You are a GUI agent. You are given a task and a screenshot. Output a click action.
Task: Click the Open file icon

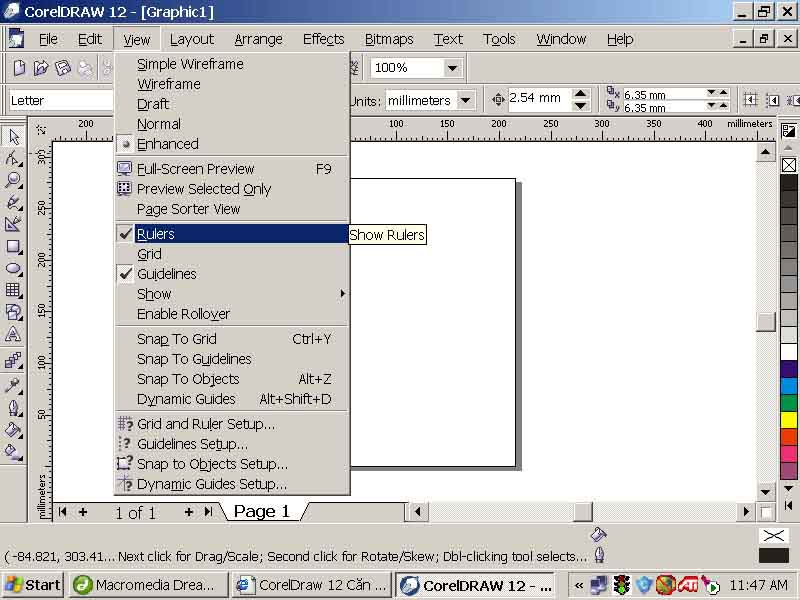pos(41,68)
